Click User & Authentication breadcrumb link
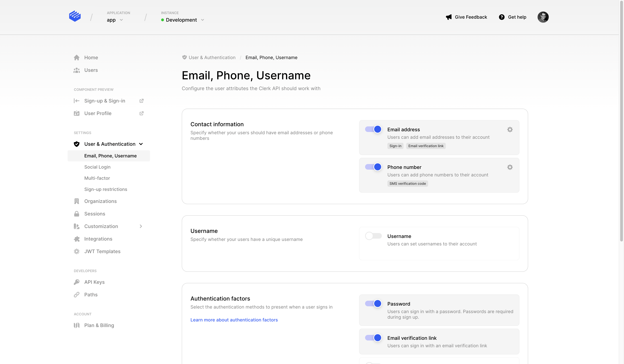This screenshot has width=624, height=364. 212,58
